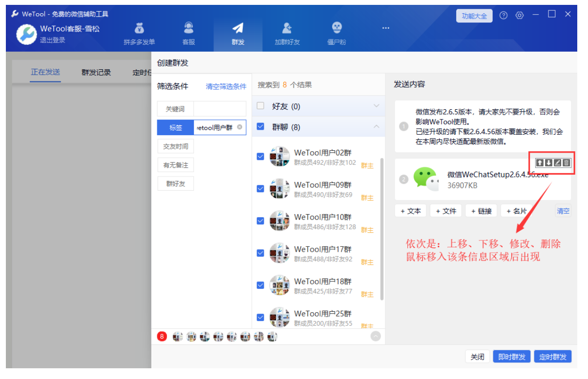Click 清空筛选条件 link
Viewport: 588px width, 379px height.
(x=226, y=86)
